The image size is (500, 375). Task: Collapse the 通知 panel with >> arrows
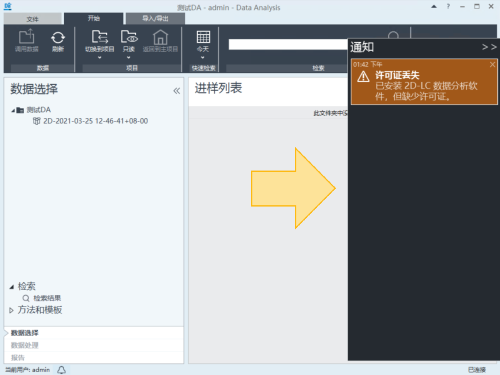coord(489,47)
